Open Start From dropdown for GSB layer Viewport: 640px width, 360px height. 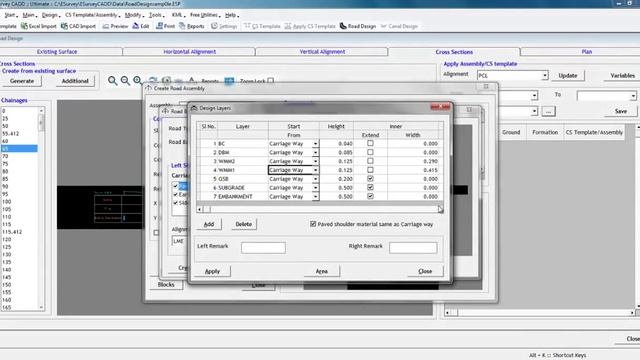[x=315, y=179]
